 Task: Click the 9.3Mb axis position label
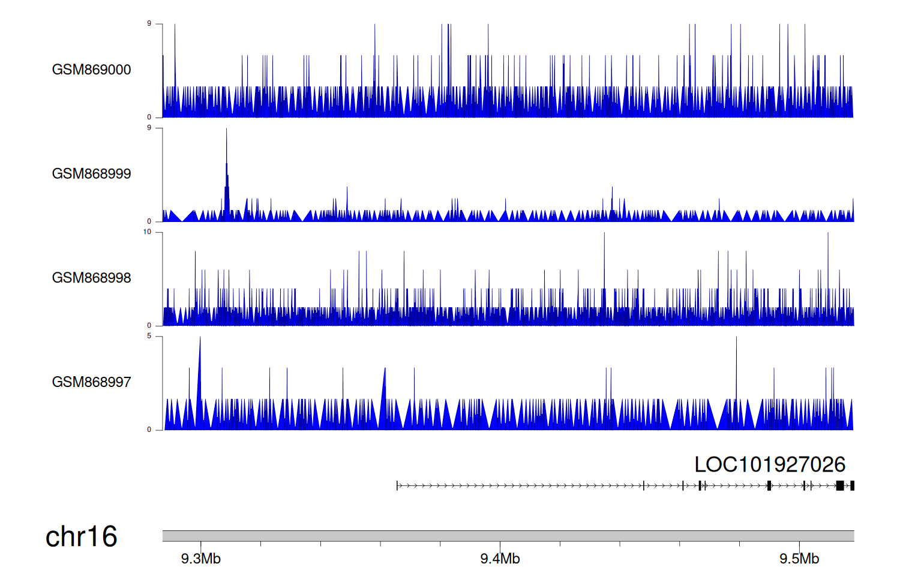click(x=200, y=559)
